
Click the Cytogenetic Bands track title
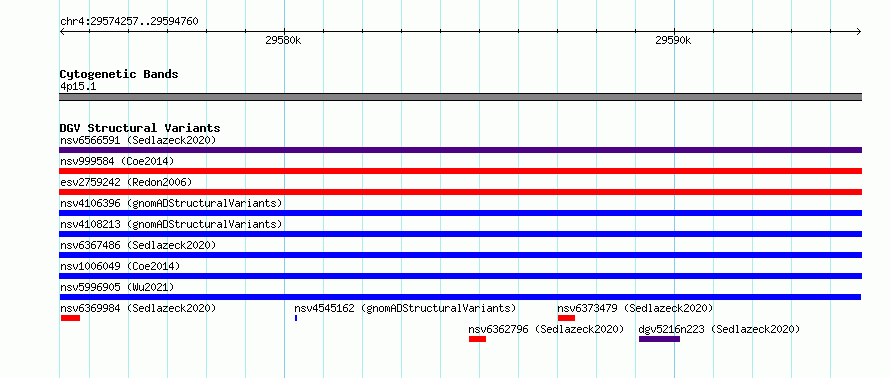tap(119, 74)
